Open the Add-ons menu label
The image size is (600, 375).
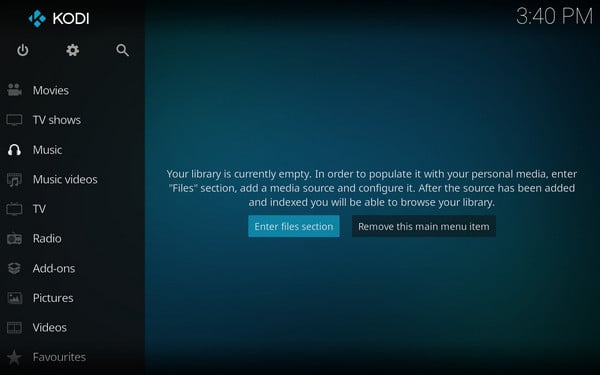point(54,268)
